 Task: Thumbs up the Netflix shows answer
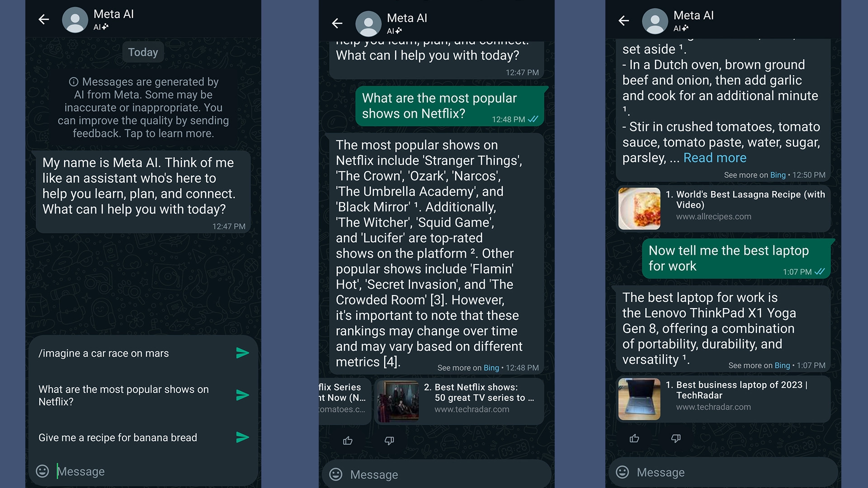point(348,441)
